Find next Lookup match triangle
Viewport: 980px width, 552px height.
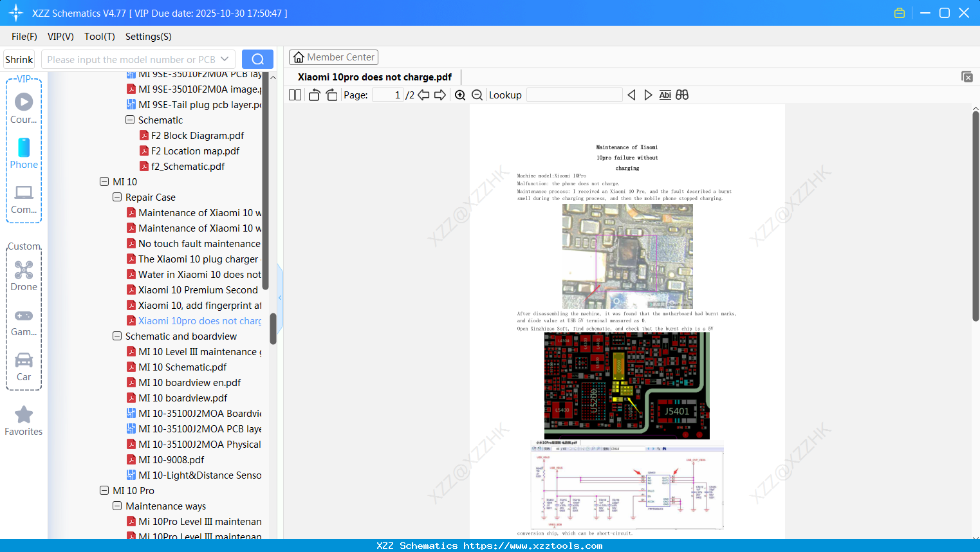coord(648,95)
